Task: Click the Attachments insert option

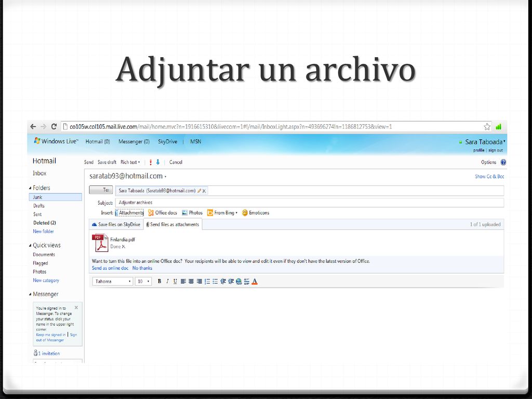Action: point(129,212)
